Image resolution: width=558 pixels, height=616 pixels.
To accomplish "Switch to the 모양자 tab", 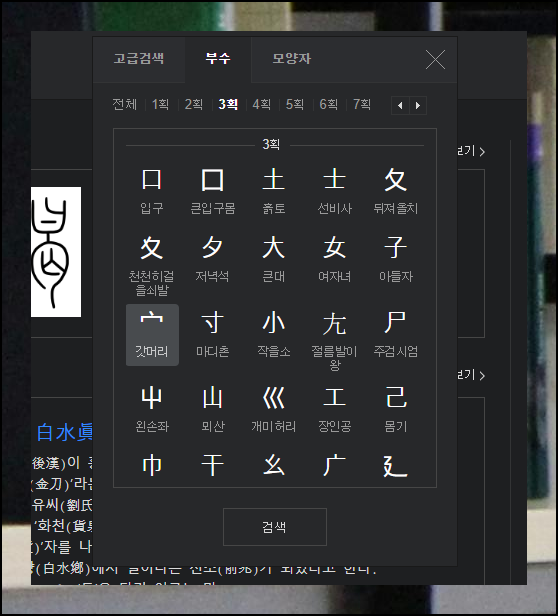I will tap(292, 59).
